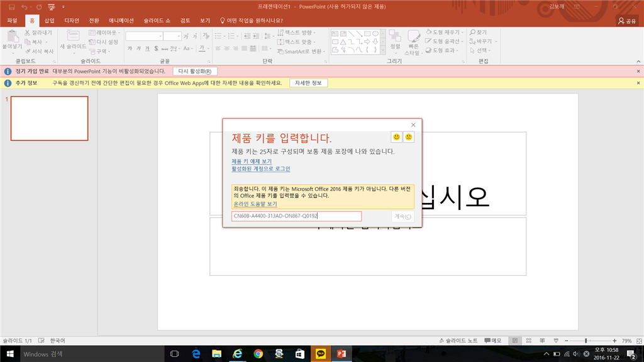
Task: Click the zoom out minus button
Action: (567, 341)
